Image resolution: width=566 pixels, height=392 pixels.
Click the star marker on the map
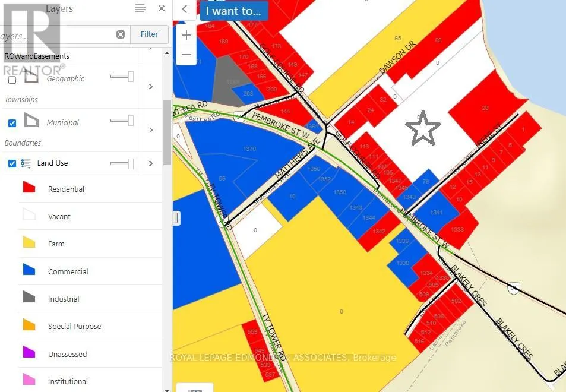(423, 128)
